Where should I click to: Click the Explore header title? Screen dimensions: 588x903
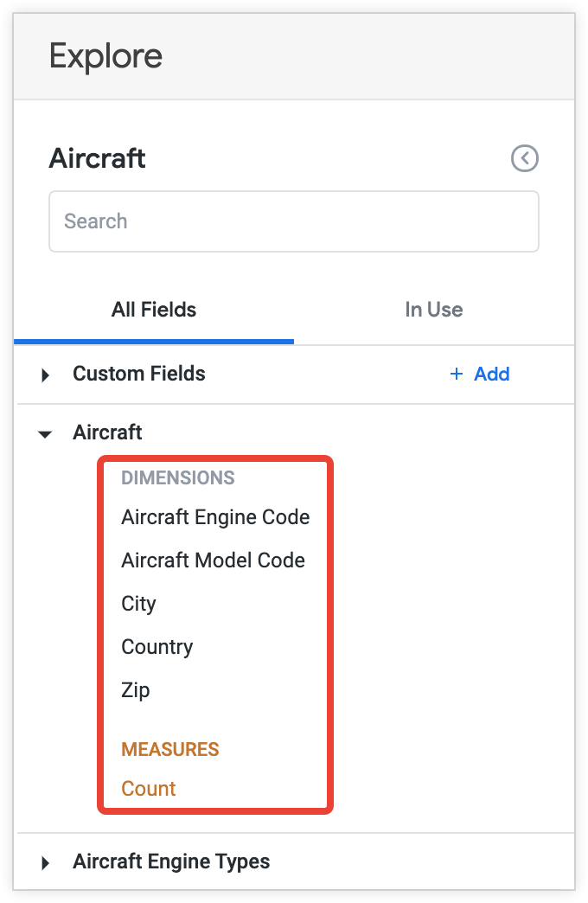(105, 56)
